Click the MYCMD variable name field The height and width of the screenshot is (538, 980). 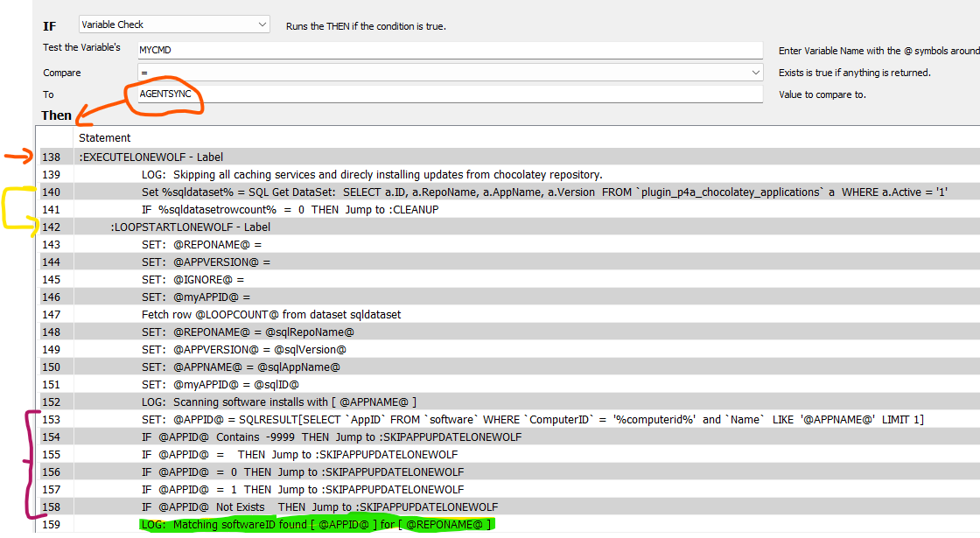[448, 49]
